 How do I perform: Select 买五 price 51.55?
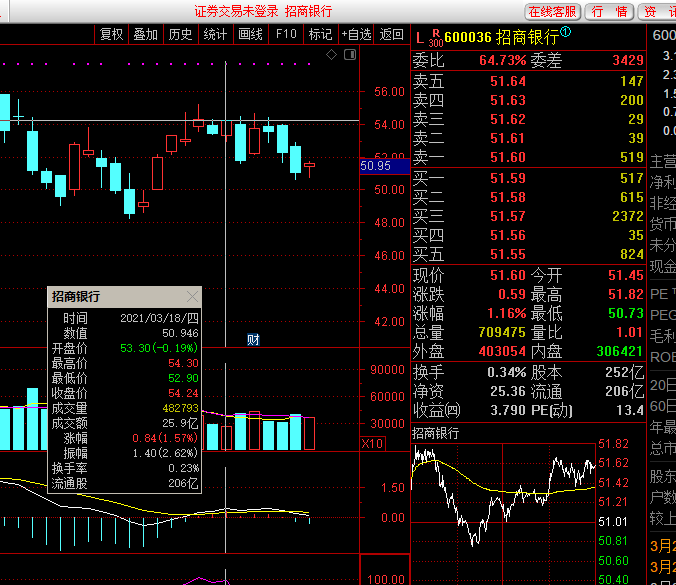[x=508, y=254]
